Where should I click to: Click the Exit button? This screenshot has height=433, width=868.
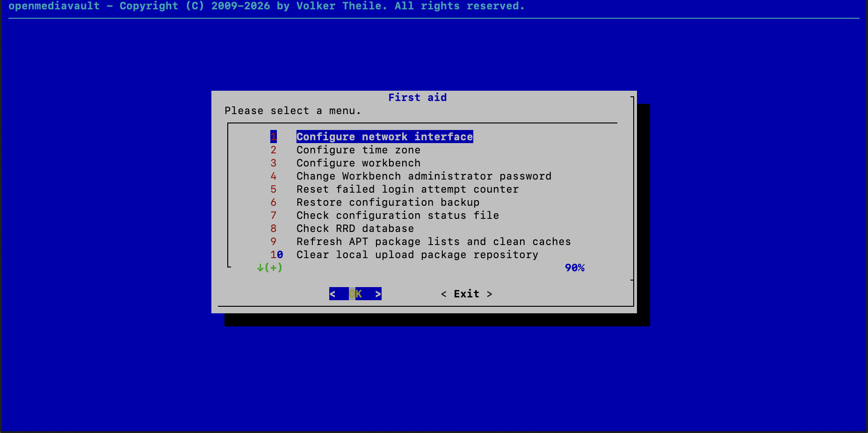(466, 294)
